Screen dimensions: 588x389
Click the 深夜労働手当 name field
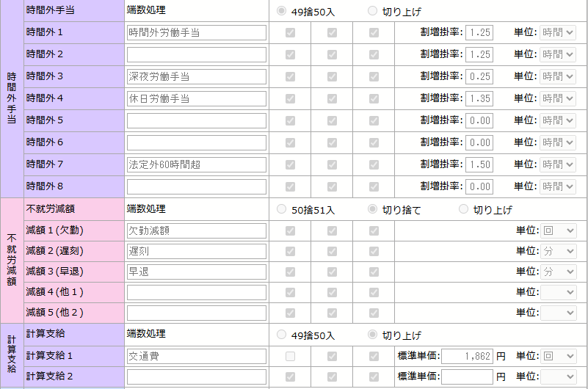point(196,77)
